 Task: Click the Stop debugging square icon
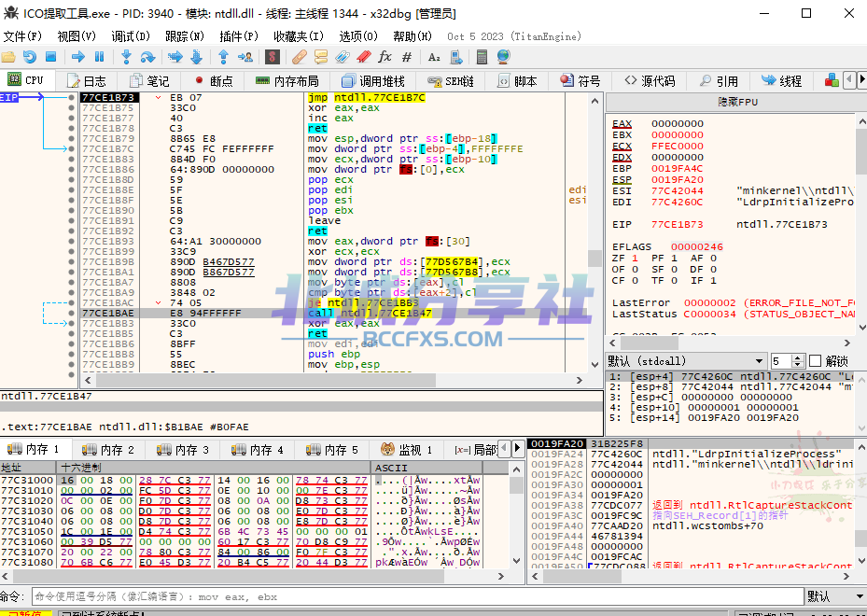51,56
